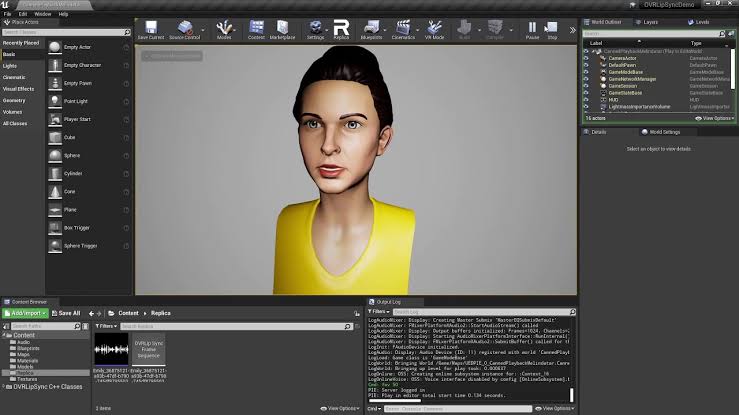
Task: Click the Add/Import button in Content Browser
Action: (x=23, y=313)
